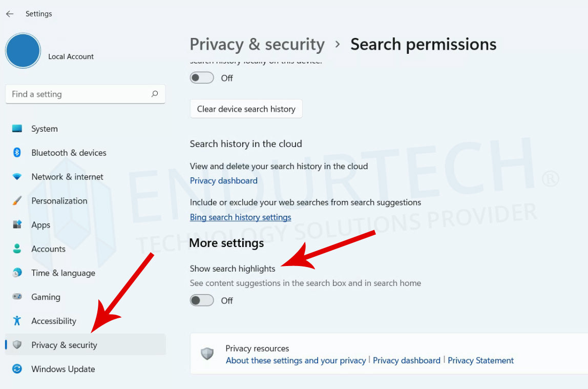Click the Local Account profile picture
Viewport: 588px width, 389px height.
click(23, 51)
